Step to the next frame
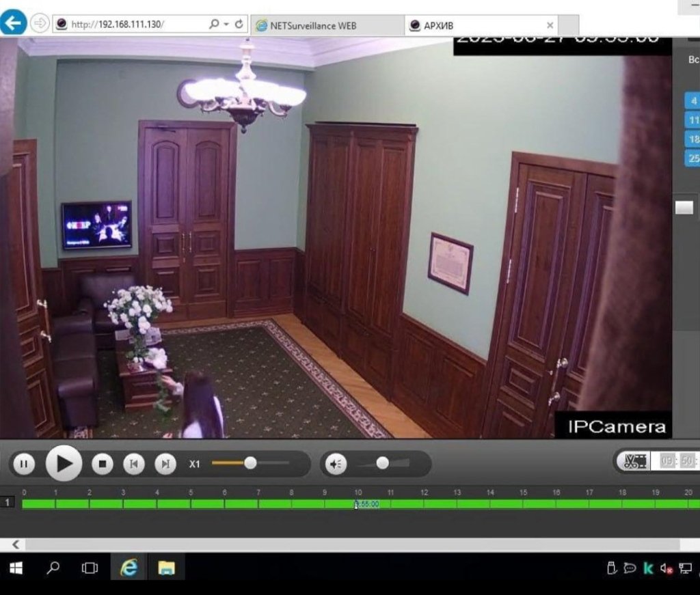The width and height of the screenshot is (700, 595). click(165, 465)
